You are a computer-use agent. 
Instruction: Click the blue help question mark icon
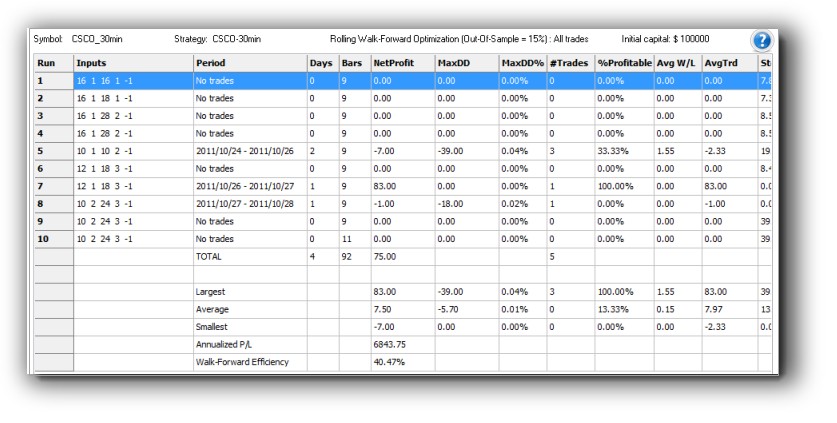tap(761, 41)
